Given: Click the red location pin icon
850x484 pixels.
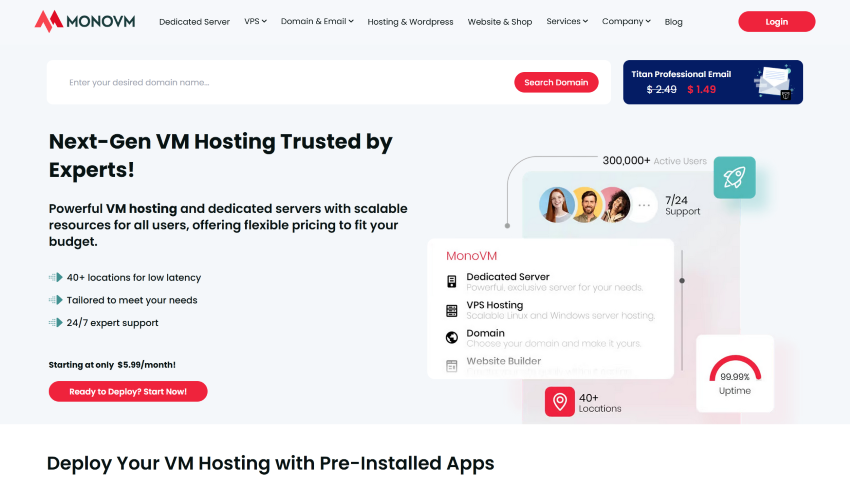Looking at the screenshot, I should point(560,402).
